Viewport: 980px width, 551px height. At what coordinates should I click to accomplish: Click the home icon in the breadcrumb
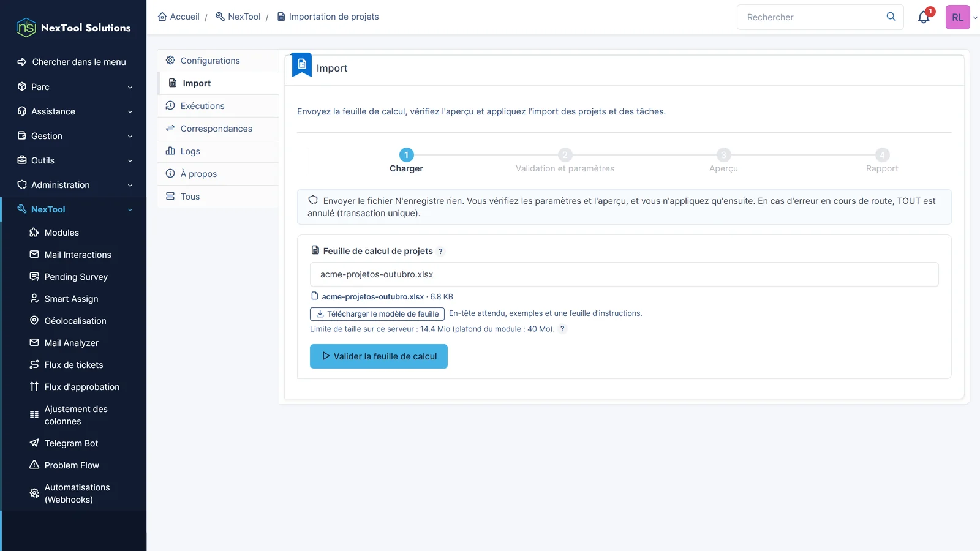162,17
